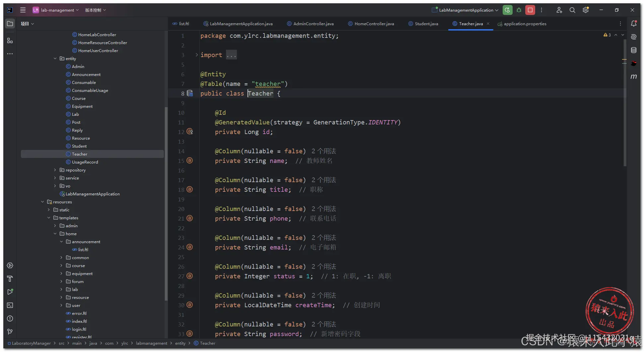Click the editor vertical scrollbar
Viewport: 644px width, 352px height.
[625, 103]
